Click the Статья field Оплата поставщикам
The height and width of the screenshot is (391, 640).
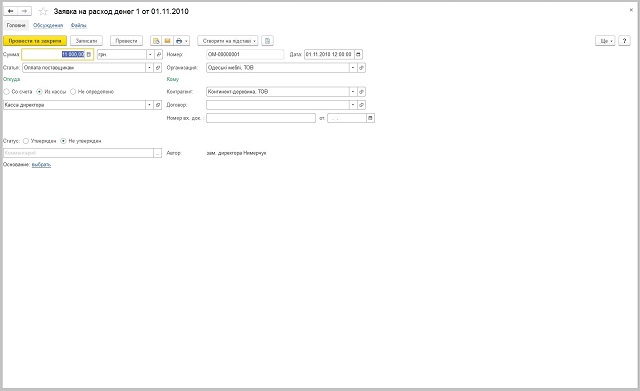(x=84, y=68)
